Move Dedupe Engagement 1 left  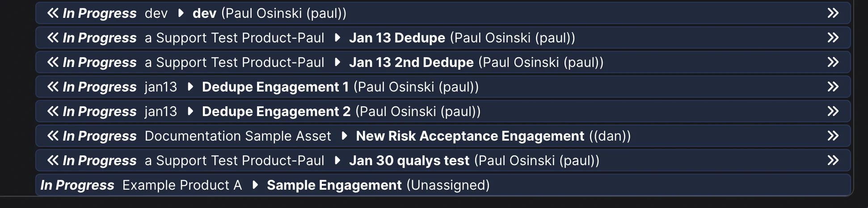53,87
